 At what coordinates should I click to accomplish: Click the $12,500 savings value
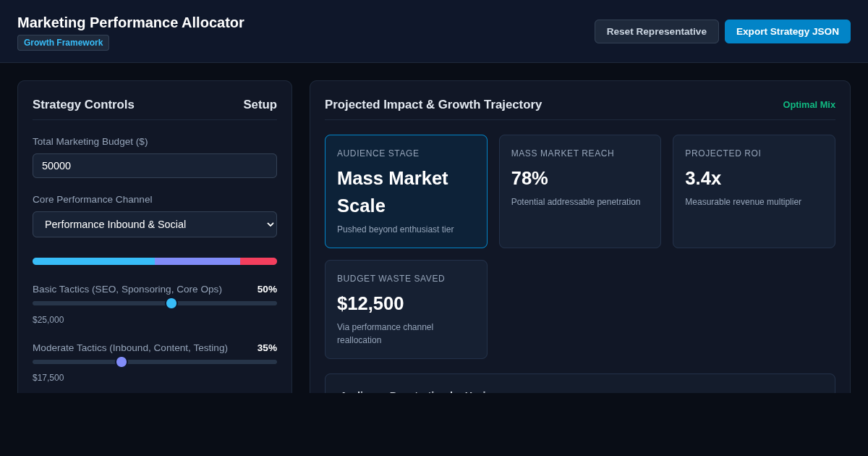click(x=370, y=303)
